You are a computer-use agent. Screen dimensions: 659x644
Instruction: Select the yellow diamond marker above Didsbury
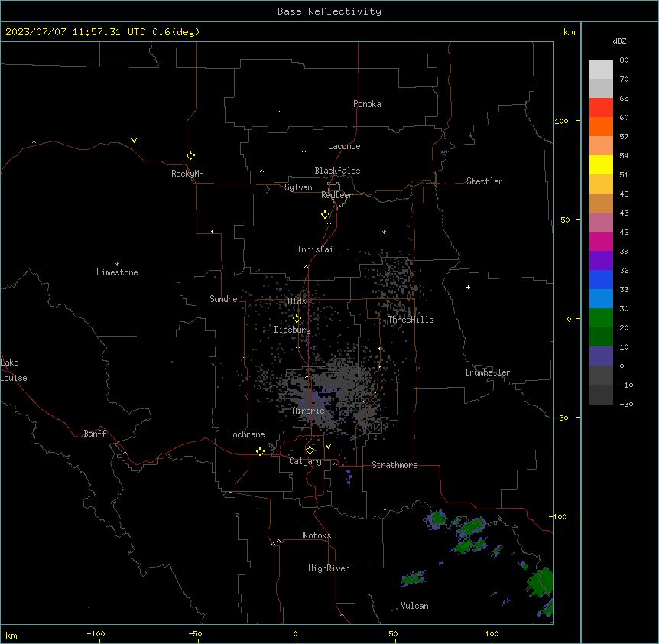297,319
